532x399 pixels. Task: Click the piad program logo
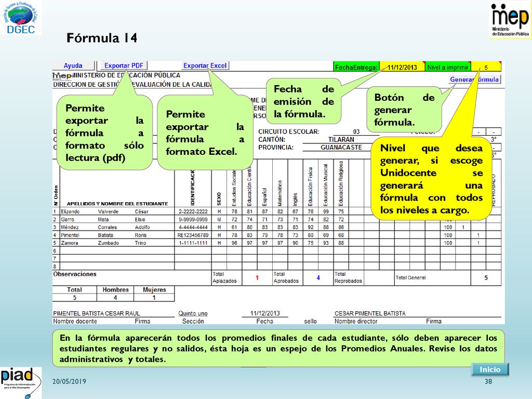21,383
